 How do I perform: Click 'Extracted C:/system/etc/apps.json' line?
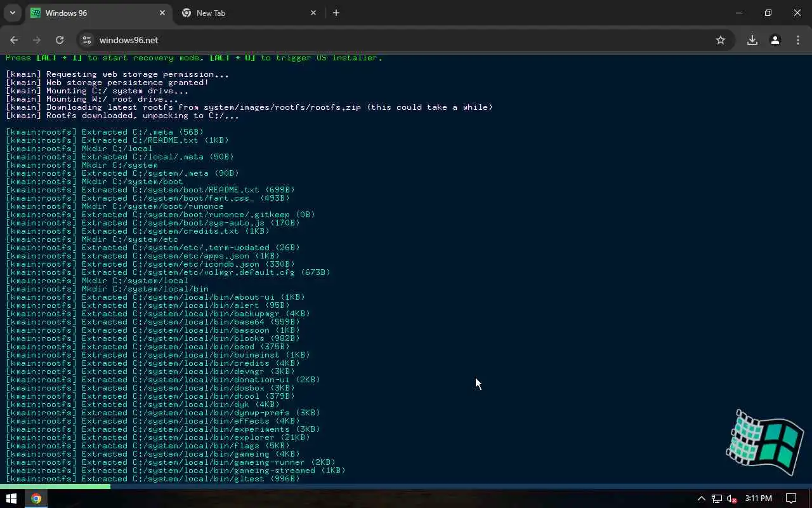tap(143, 256)
